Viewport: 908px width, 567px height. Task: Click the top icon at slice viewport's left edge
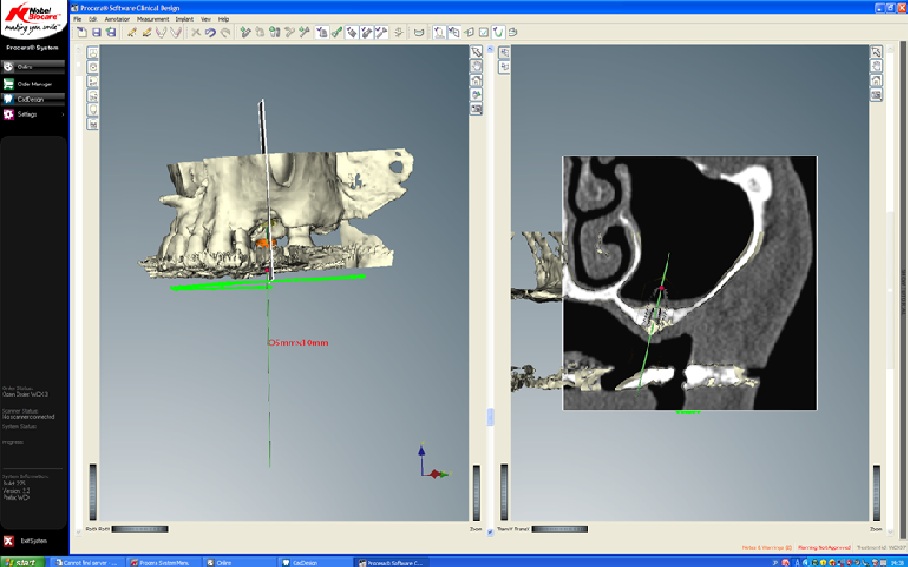pyautogui.click(x=504, y=53)
